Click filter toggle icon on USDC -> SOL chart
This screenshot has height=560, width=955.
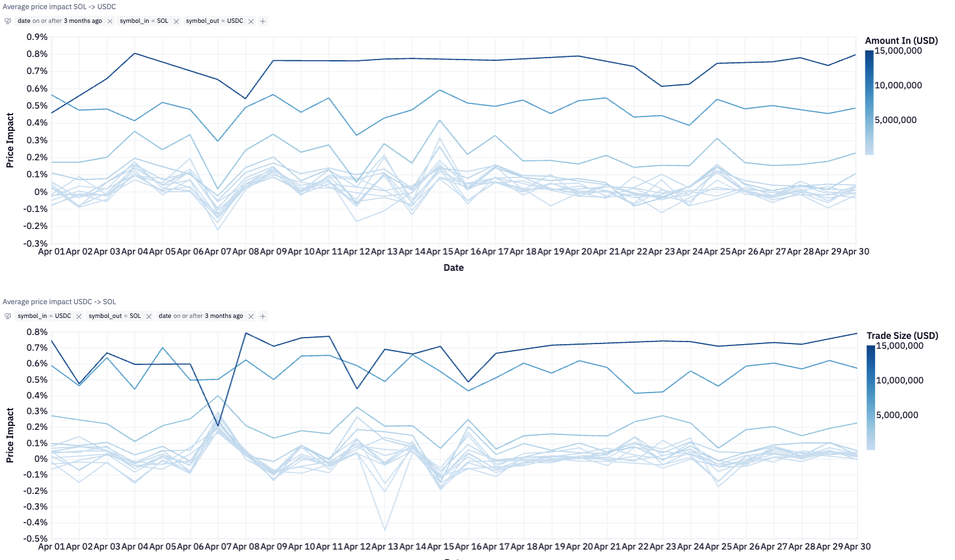[x=8, y=317]
